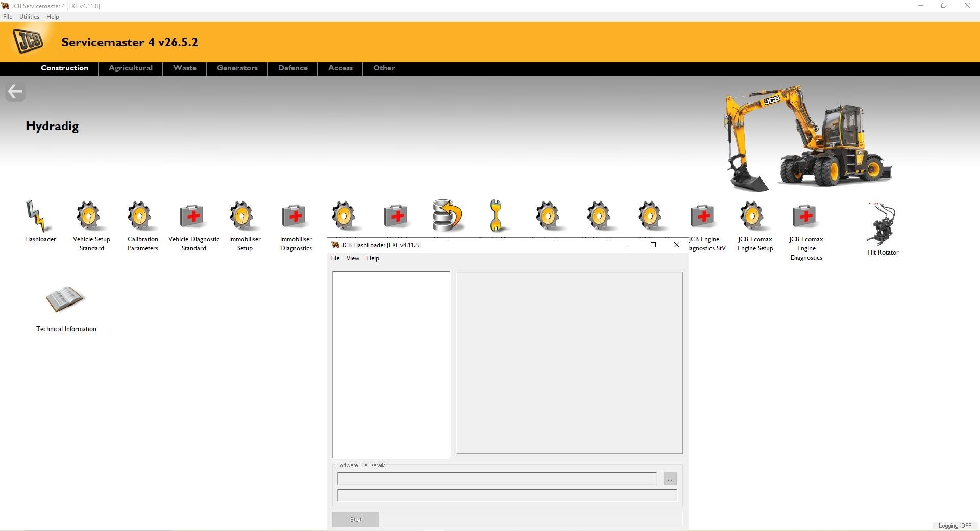The height and width of the screenshot is (531, 980).
Task: Click the software file path field
Action: tap(497, 478)
